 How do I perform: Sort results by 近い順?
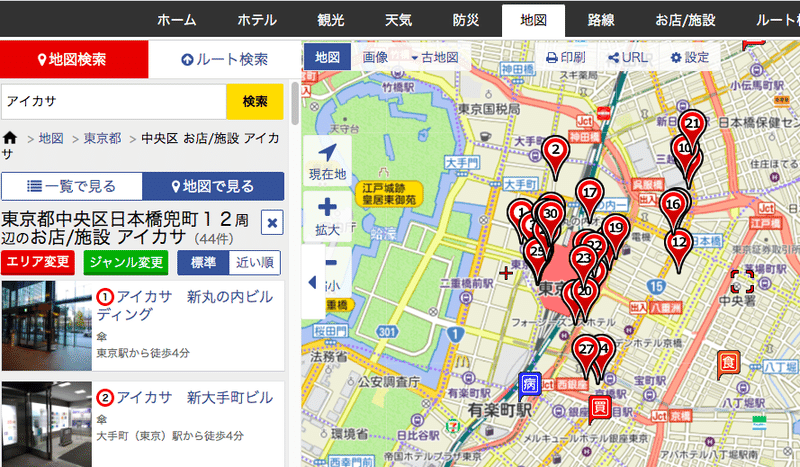pyautogui.click(x=255, y=262)
